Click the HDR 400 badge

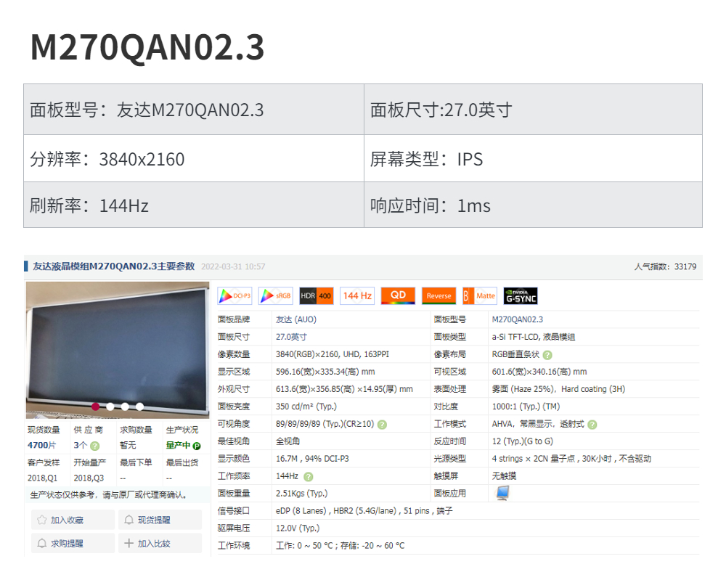click(317, 296)
